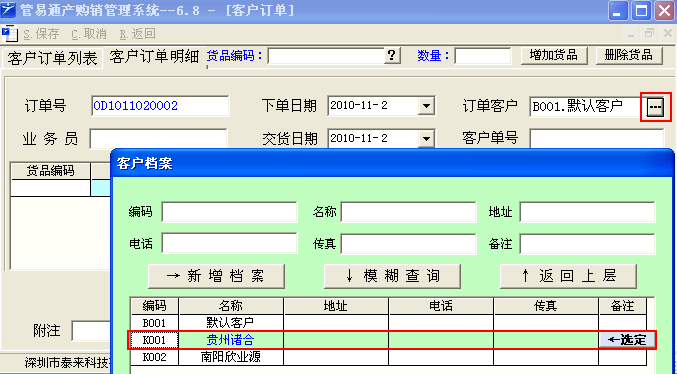The width and height of the screenshot is (677, 374).
Task: Click S.保存 menu item
Action: (41, 34)
